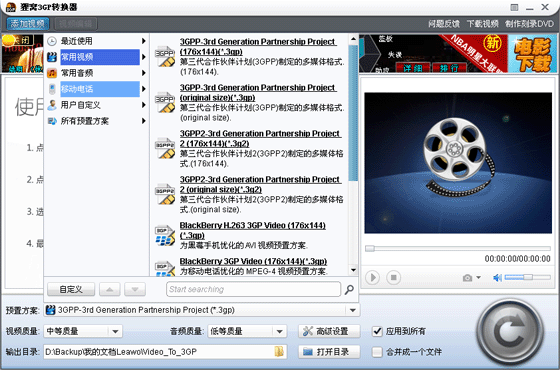Click the clock icon beside 最近使用
Image resolution: width=560 pixels, height=370 pixels.
[52, 41]
